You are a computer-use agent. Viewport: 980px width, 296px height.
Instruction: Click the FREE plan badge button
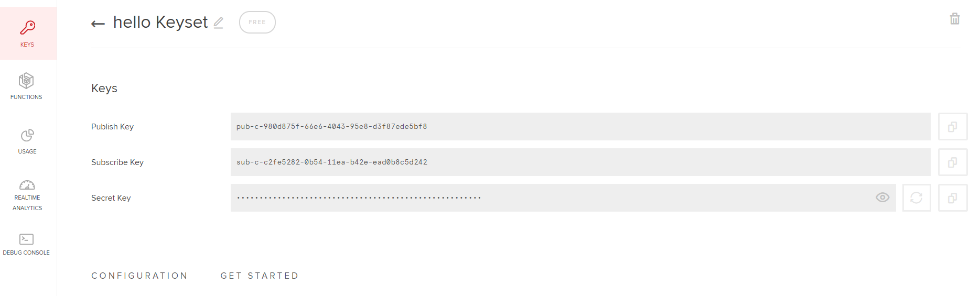click(x=257, y=23)
